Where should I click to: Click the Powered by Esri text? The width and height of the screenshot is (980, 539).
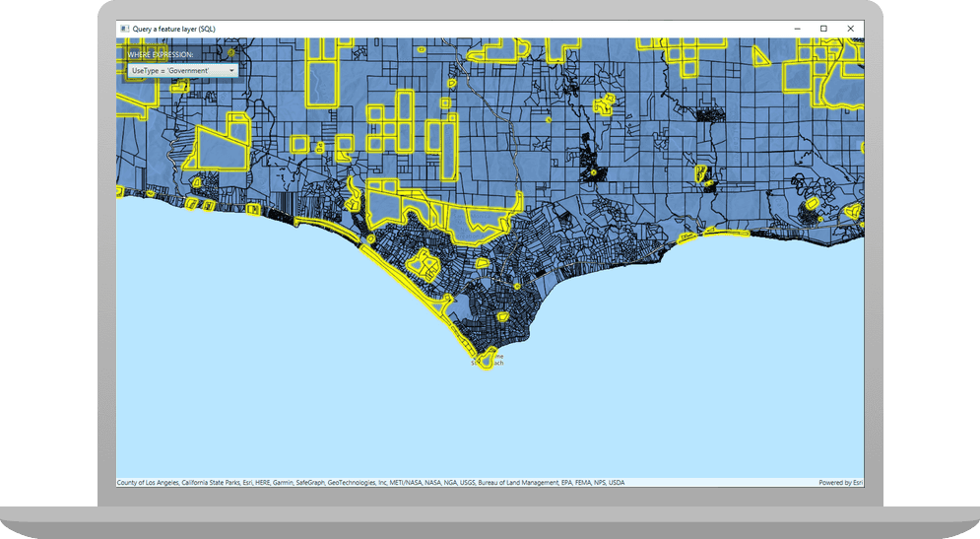tap(840, 483)
